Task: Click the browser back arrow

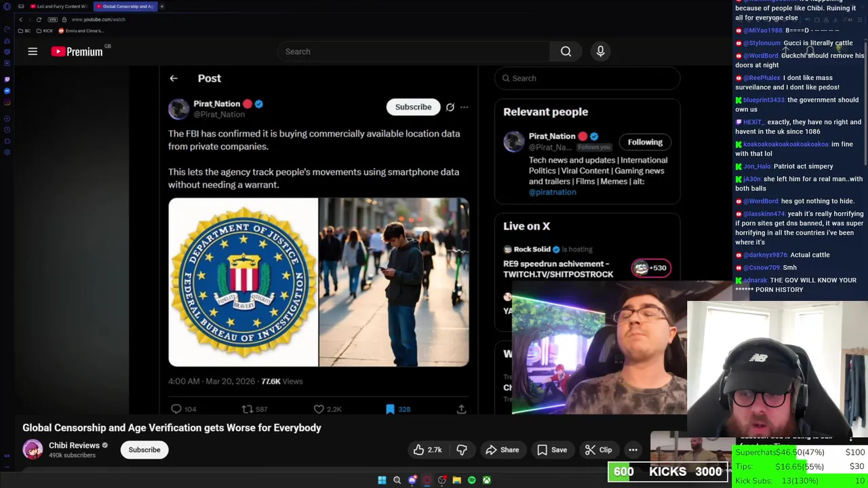Action: pyautogui.click(x=20, y=20)
